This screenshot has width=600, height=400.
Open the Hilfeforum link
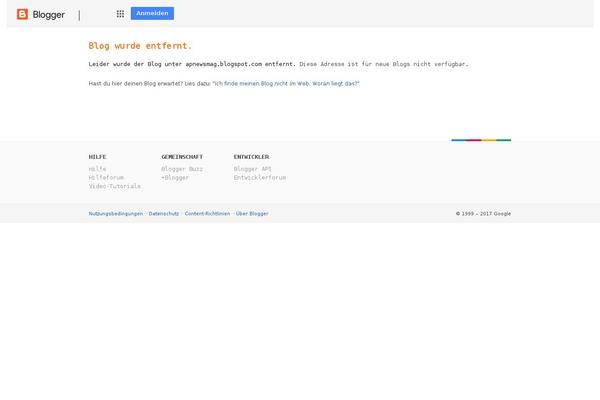pyautogui.click(x=106, y=178)
